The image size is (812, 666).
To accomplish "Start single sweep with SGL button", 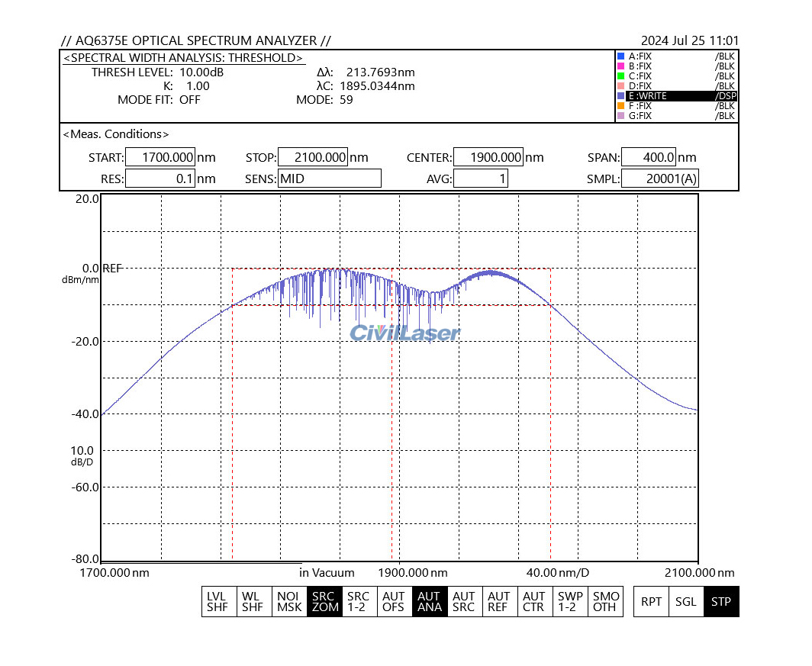I will point(686,601).
